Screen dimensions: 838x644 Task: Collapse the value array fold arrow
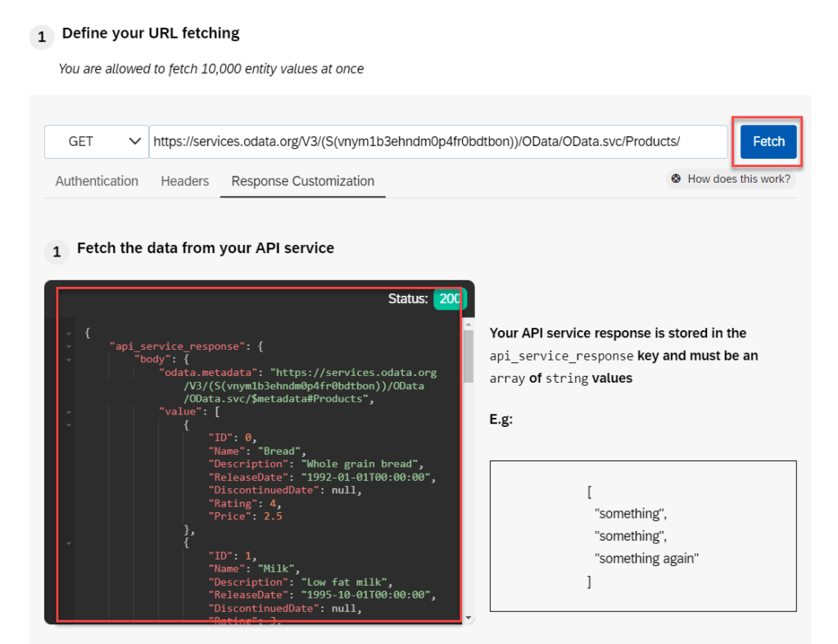coord(69,412)
